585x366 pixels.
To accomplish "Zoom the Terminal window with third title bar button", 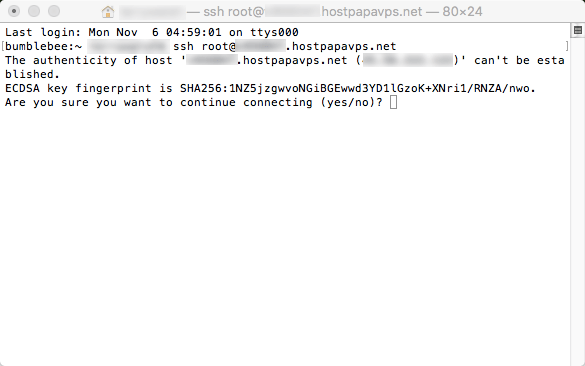I will coord(54,11).
